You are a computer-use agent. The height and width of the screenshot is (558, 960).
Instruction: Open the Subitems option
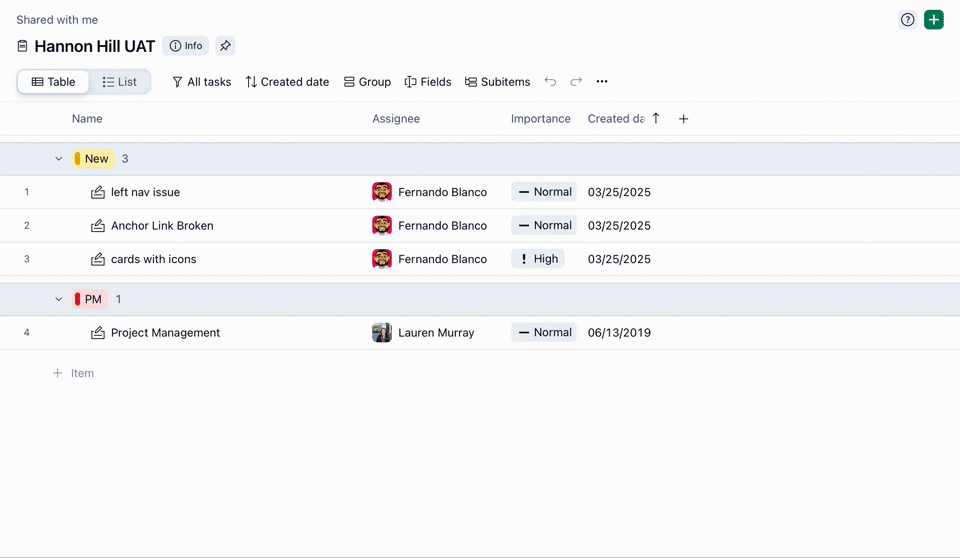[x=497, y=82]
